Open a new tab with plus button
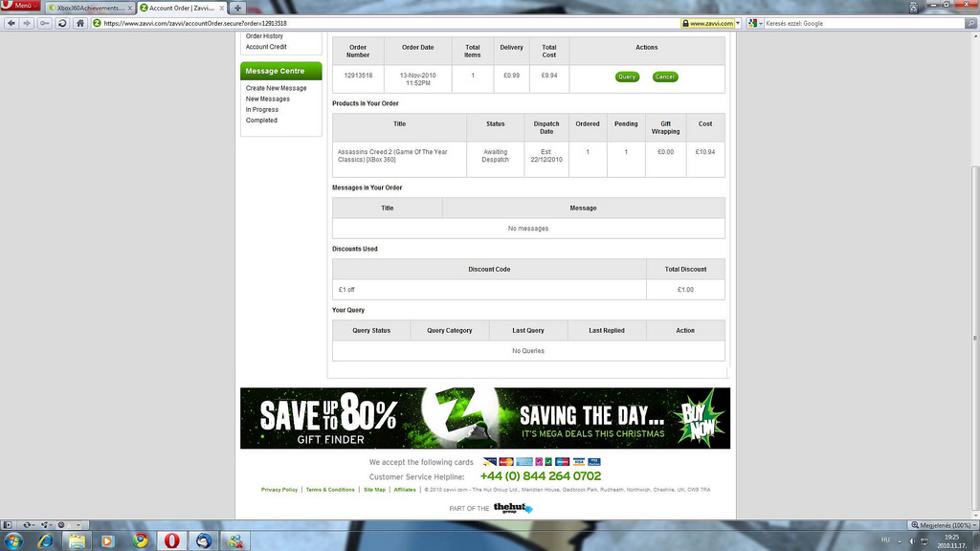The image size is (980, 551). tap(237, 8)
